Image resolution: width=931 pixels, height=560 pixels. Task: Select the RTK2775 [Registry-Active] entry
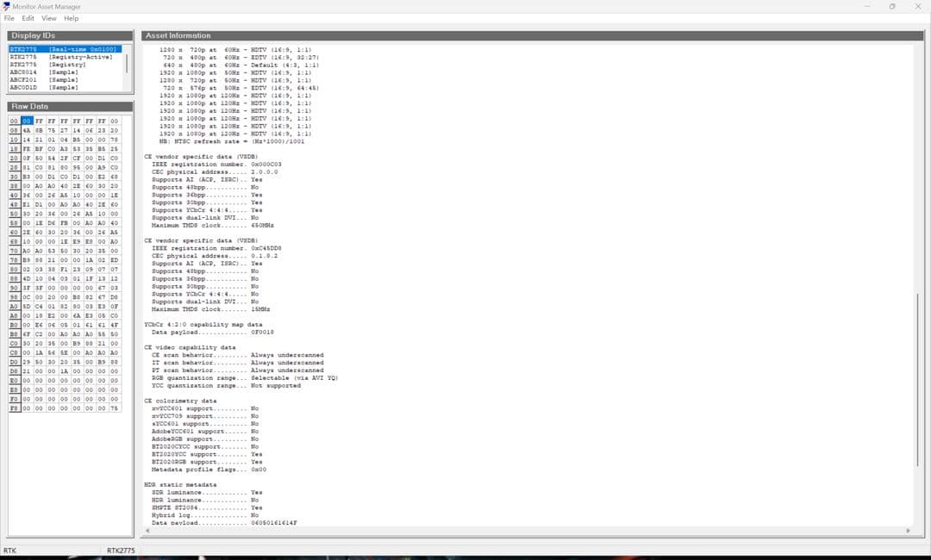[x=60, y=57]
